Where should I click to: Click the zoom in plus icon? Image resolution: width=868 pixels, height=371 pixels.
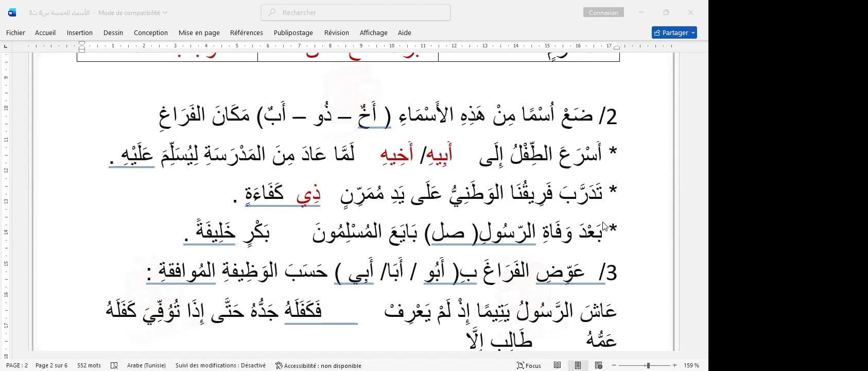[x=674, y=365]
